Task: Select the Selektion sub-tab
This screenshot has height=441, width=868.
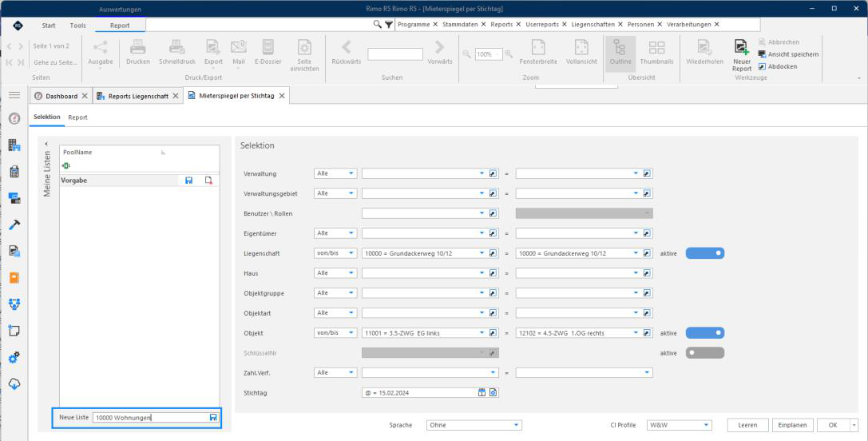Action: [x=46, y=117]
